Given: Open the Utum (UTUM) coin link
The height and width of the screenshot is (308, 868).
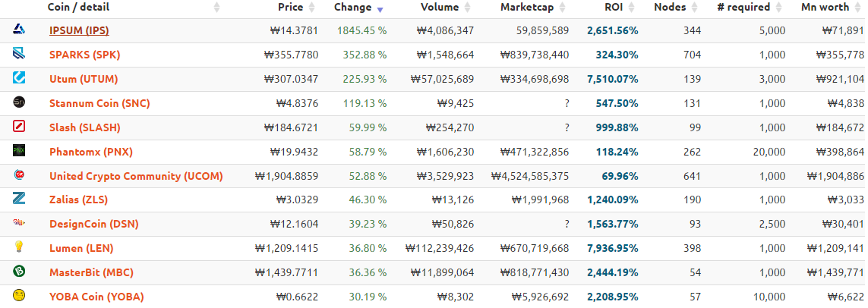Looking at the screenshot, I should [84, 79].
